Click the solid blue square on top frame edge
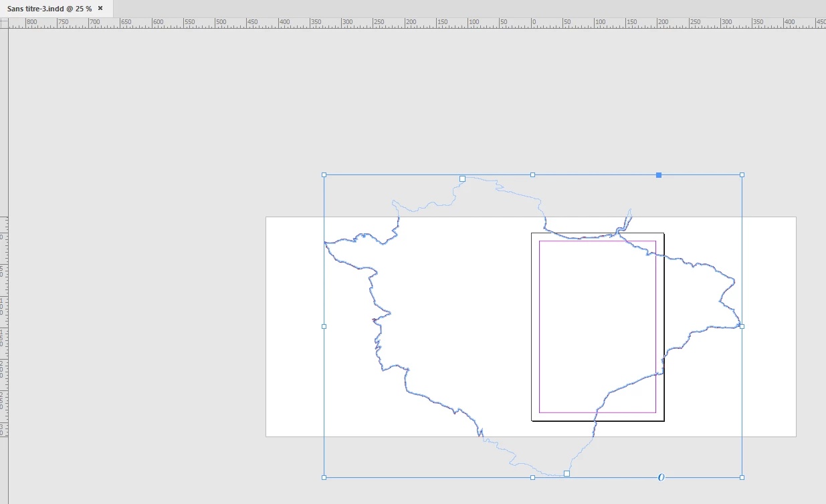 point(659,175)
